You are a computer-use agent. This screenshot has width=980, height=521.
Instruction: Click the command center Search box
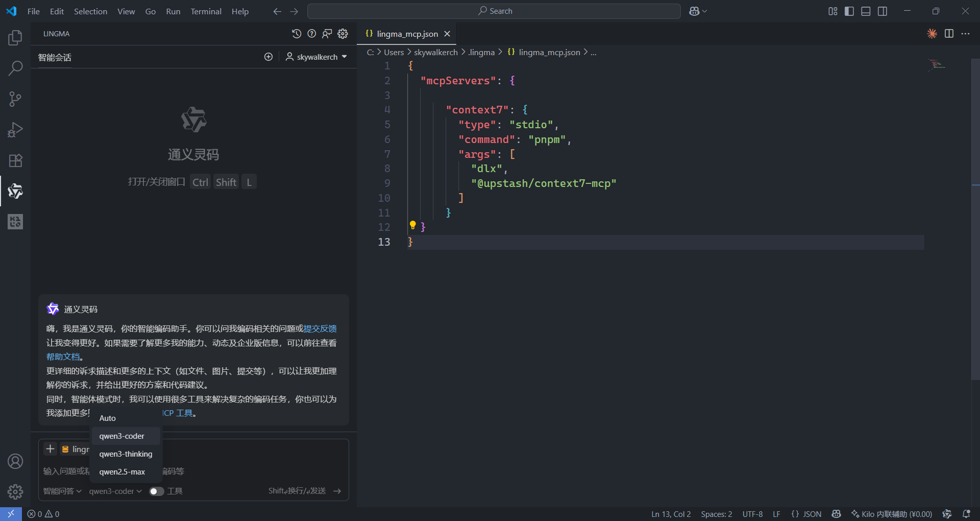click(x=494, y=11)
